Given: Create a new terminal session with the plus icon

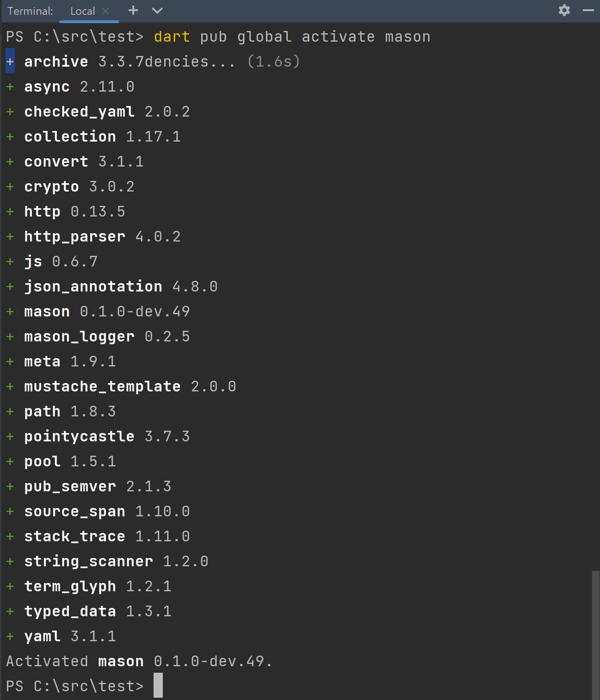Looking at the screenshot, I should tap(133, 10).
